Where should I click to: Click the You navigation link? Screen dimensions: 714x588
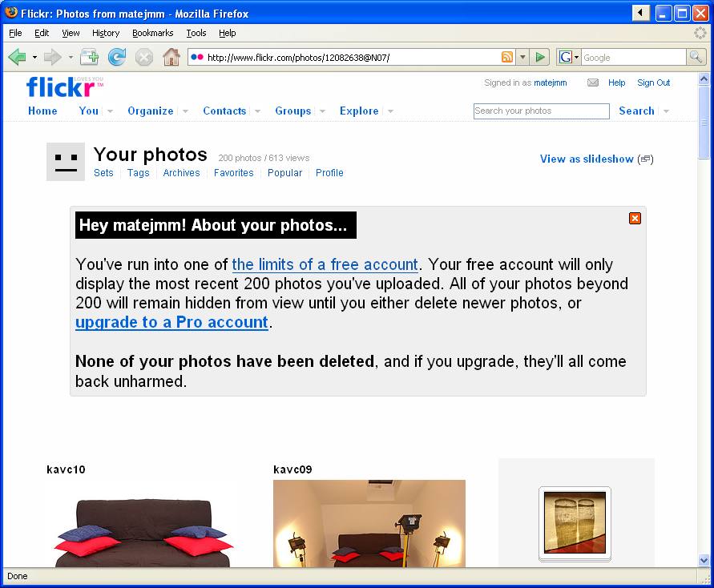pyautogui.click(x=89, y=111)
